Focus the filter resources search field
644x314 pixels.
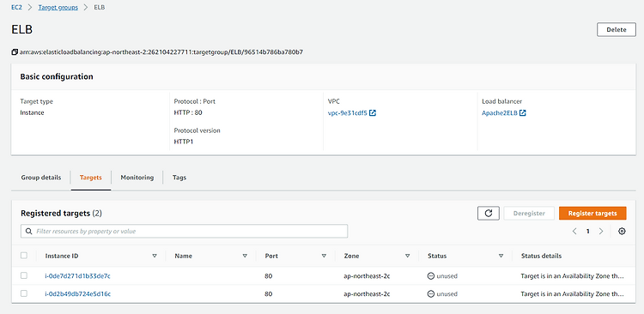click(185, 231)
